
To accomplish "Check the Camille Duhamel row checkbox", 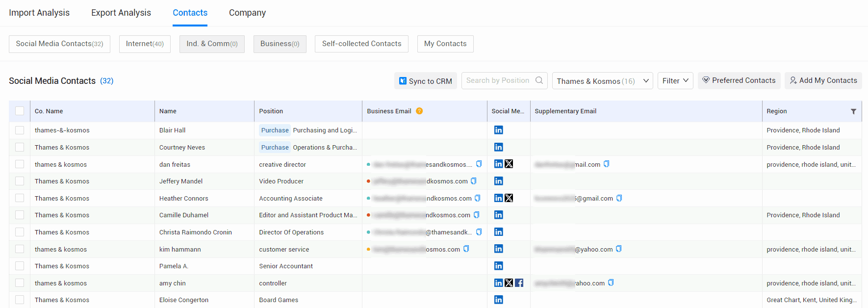I will coord(20,215).
